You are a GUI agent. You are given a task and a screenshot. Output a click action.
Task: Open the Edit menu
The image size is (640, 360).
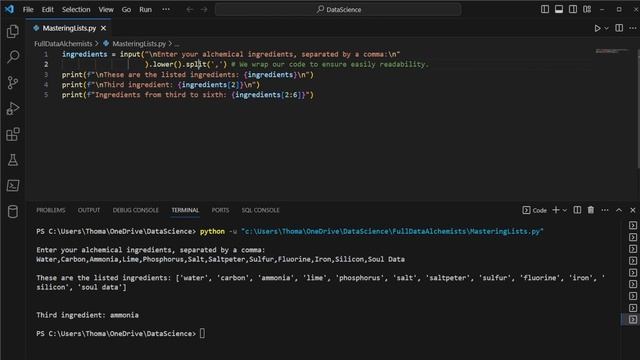pyautogui.click(x=47, y=9)
